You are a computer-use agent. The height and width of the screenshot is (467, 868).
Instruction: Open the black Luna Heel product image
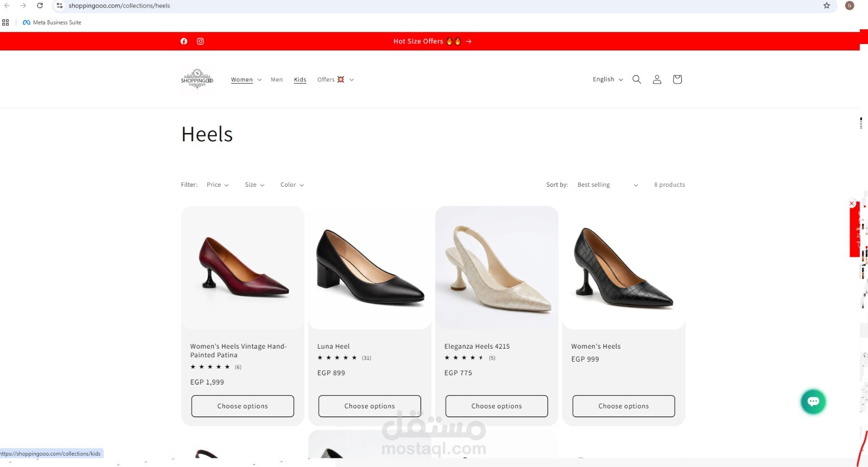coord(369,267)
